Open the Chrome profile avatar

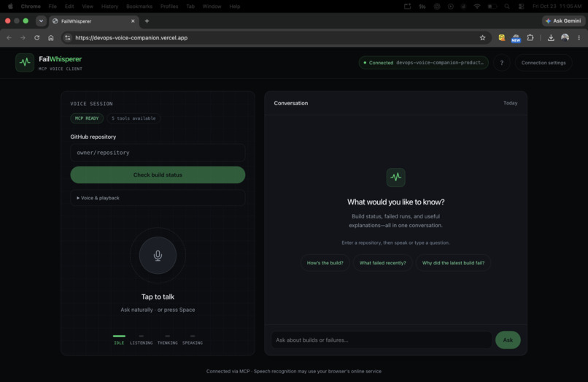[x=565, y=37]
